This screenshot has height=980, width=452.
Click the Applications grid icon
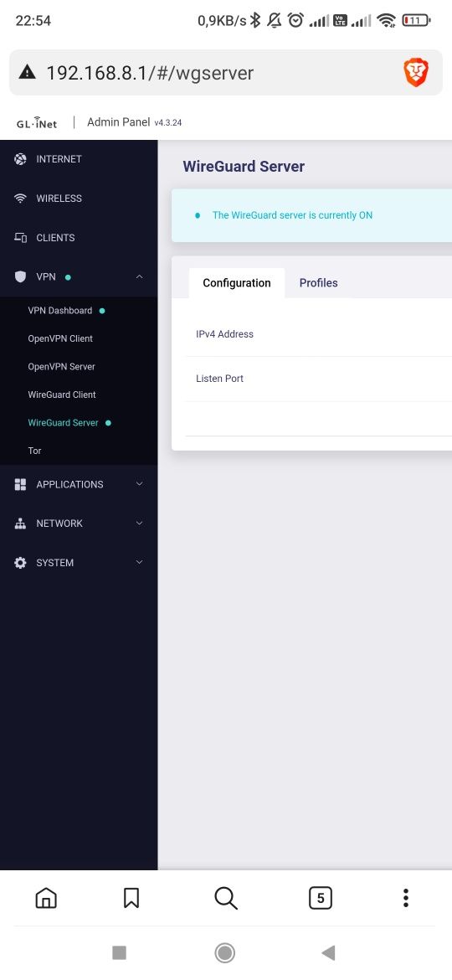pyautogui.click(x=21, y=484)
